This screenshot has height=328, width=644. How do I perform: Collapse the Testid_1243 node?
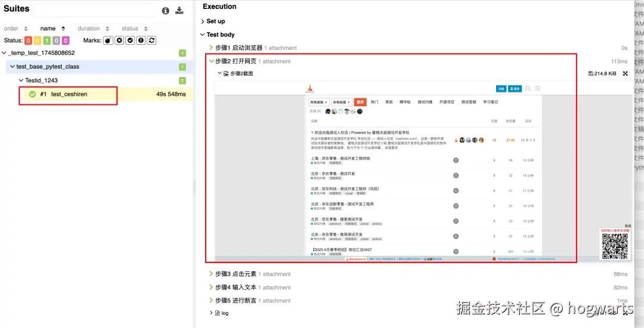(x=21, y=81)
